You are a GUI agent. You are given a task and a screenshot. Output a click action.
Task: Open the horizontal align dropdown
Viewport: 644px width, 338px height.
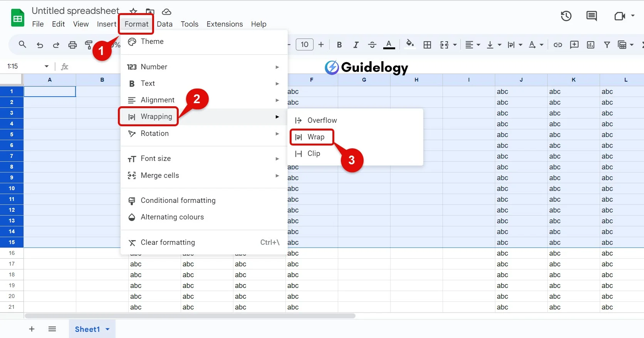click(x=473, y=45)
